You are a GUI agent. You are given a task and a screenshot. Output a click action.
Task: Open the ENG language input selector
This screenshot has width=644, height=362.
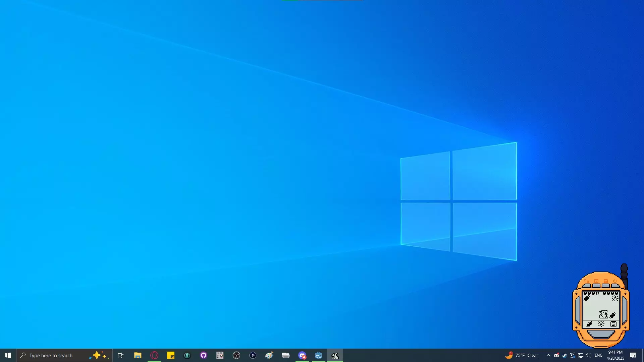tap(598, 355)
